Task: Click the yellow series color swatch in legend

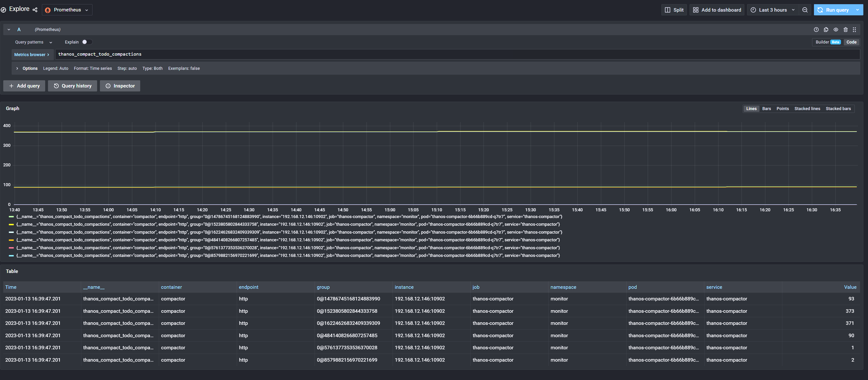Action: 11,224
